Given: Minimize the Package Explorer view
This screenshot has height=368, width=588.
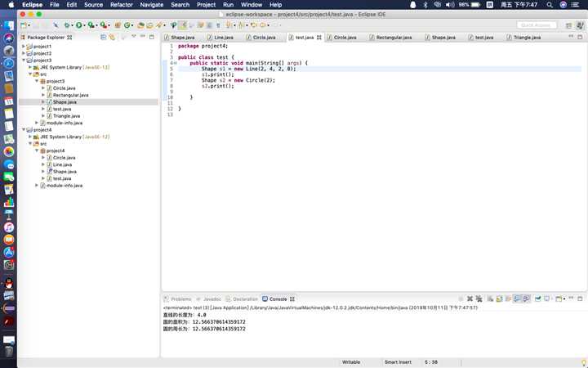Looking at the screenshot, I should [142, 37].
